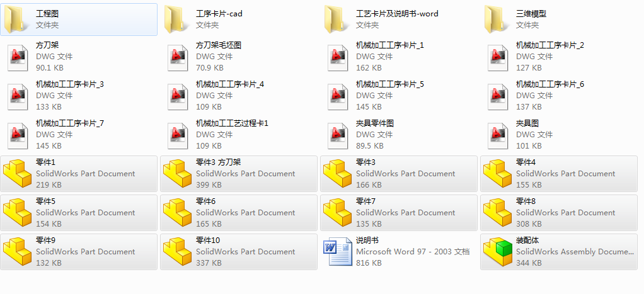Viewport: 644px width, 294px height.
Task: Click the file name text 机械加工工艺过程卡1
Action: pos(232,123)
